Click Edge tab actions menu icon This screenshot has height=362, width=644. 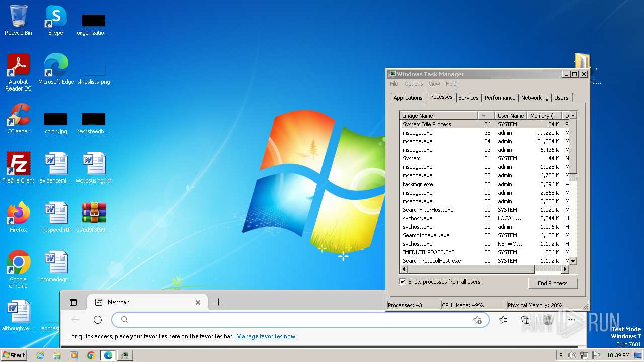(x=73, y=302)
